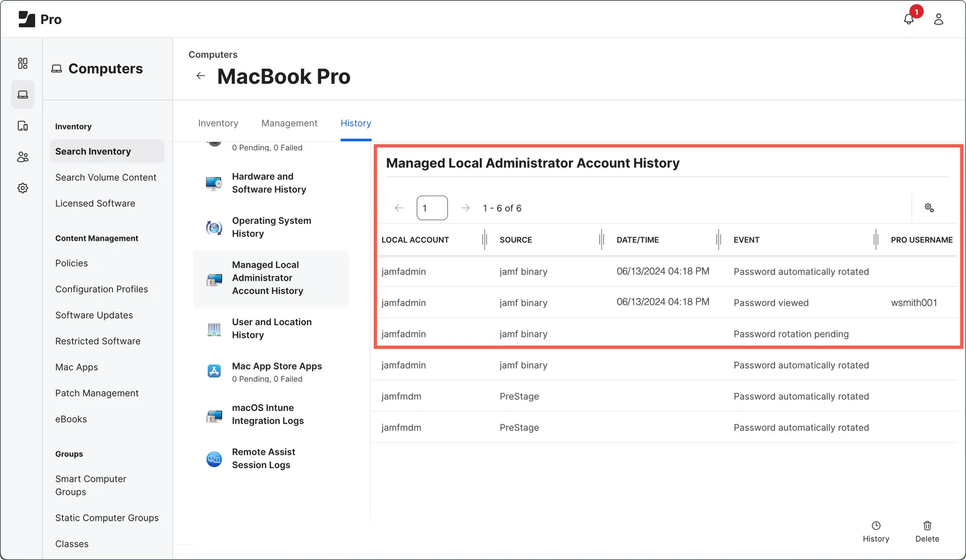Select the Hardware and Software History icon
This screenshot has height=560, width=966.
214,183
